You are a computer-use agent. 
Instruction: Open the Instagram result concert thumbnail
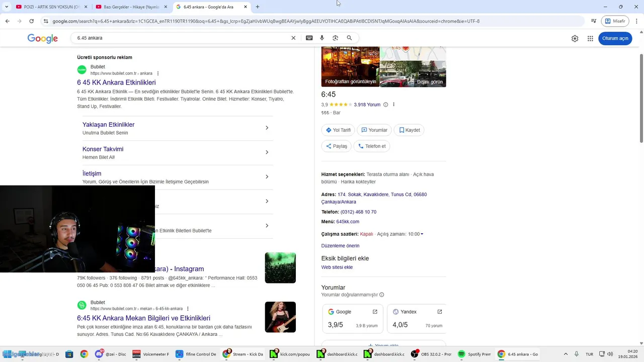point(280,267)
